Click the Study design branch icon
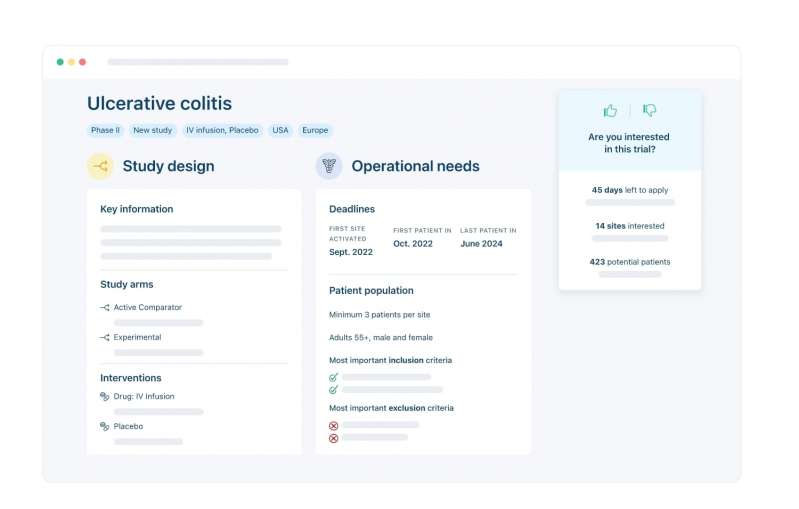The image size is (799, 509). (x=100, y=166)
